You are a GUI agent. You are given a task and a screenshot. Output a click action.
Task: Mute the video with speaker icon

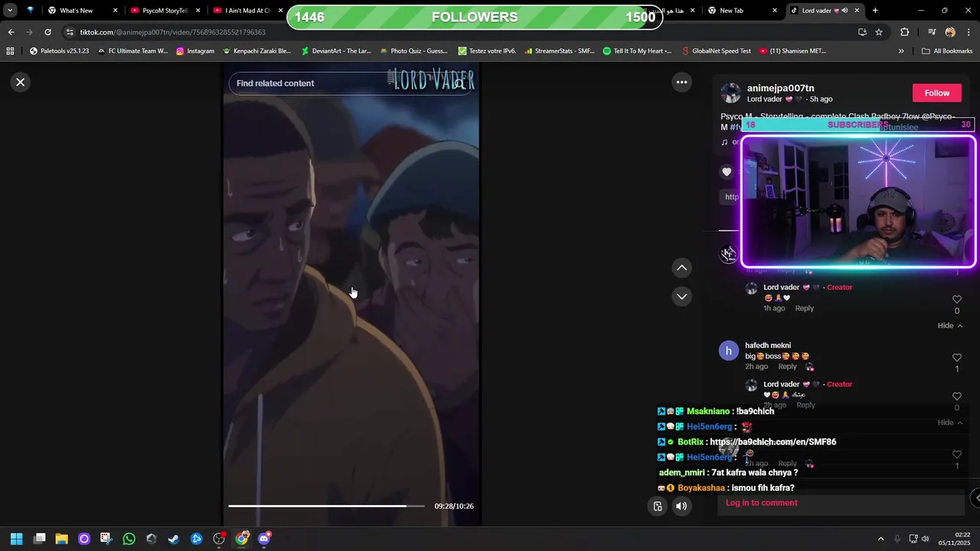pyautogui.click(x=681, y=506)
